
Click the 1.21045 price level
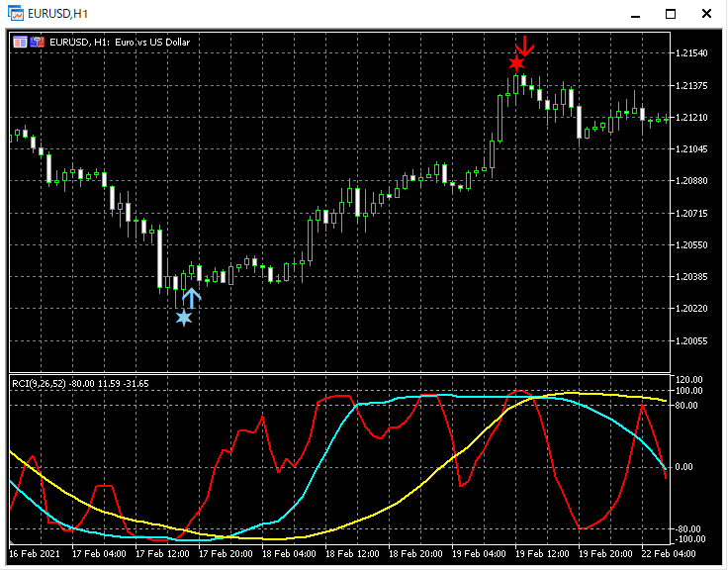691,149
